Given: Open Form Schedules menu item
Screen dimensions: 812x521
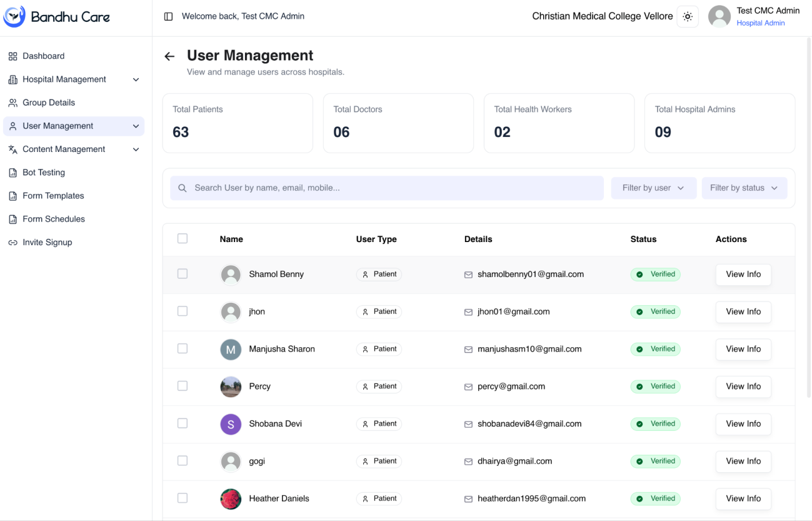Looking at the screenshot, I should pos(74,219).
